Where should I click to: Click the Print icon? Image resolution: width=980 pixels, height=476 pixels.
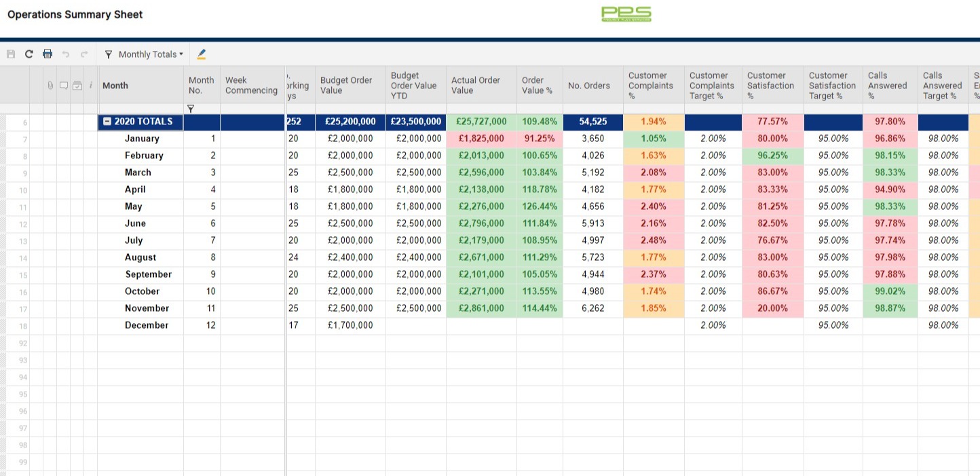coord(47,54)
